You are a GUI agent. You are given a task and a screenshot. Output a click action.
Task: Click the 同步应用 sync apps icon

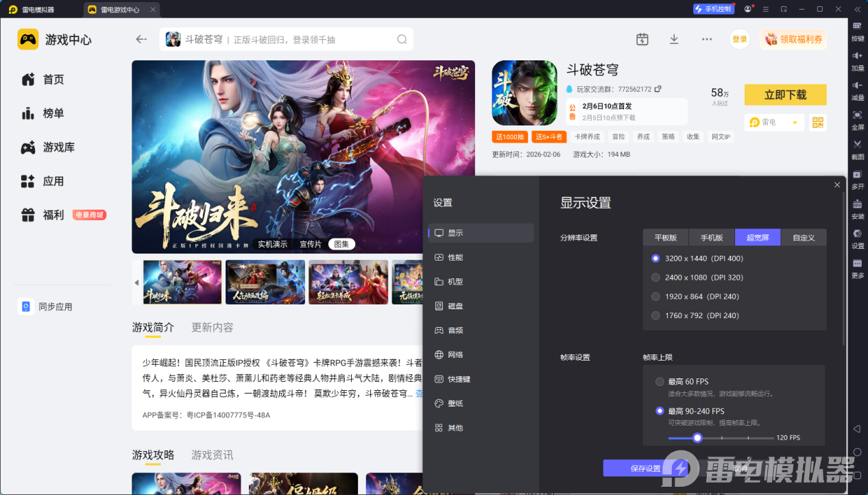[x=25, y=306]
